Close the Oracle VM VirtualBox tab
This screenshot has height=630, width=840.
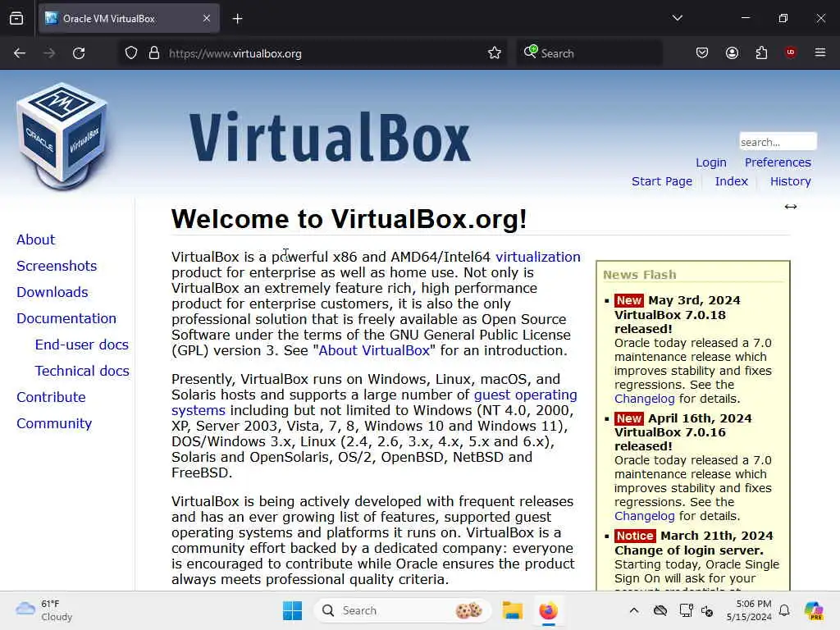(x=207, y=19)
